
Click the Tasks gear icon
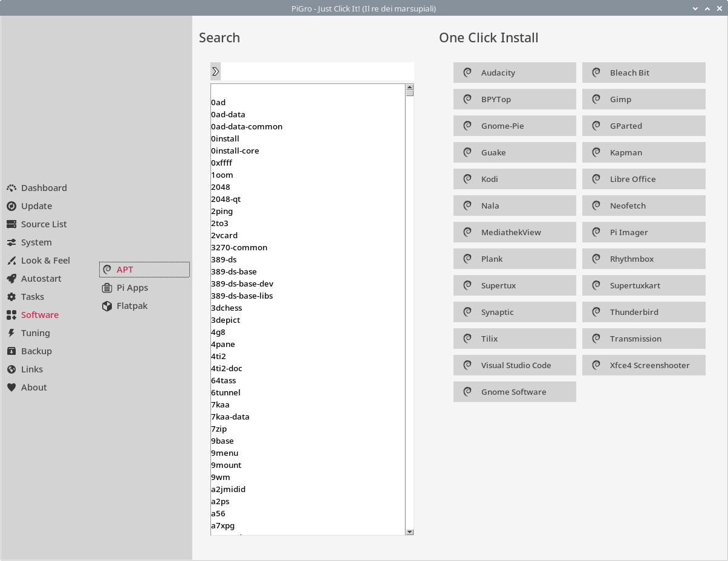coord(11,297)
